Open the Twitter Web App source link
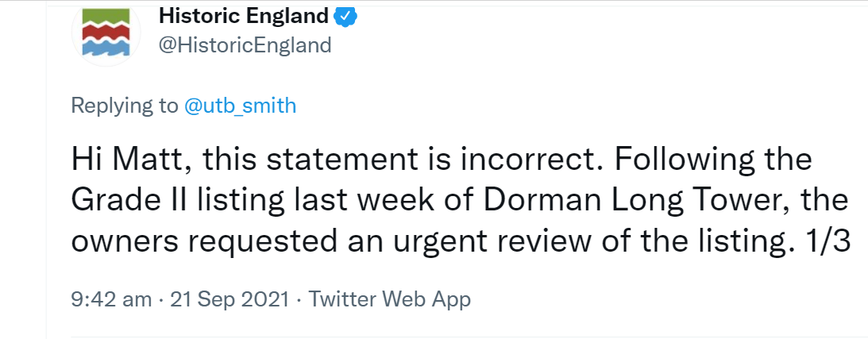 click(x=389, y=299)
